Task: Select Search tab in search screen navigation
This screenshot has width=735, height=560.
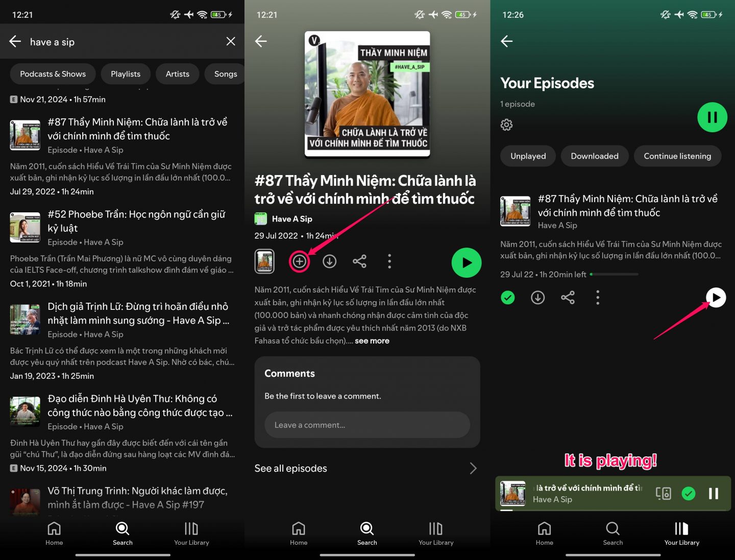Action: 122,533
